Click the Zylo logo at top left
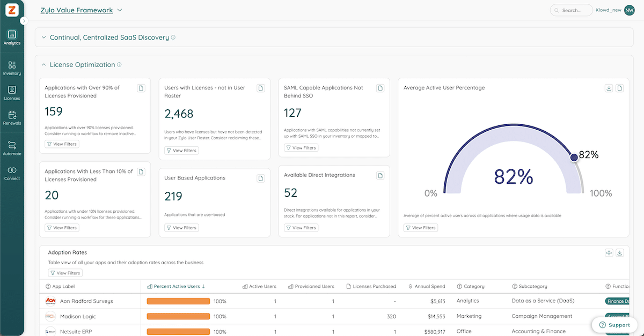 pos(12,10)
